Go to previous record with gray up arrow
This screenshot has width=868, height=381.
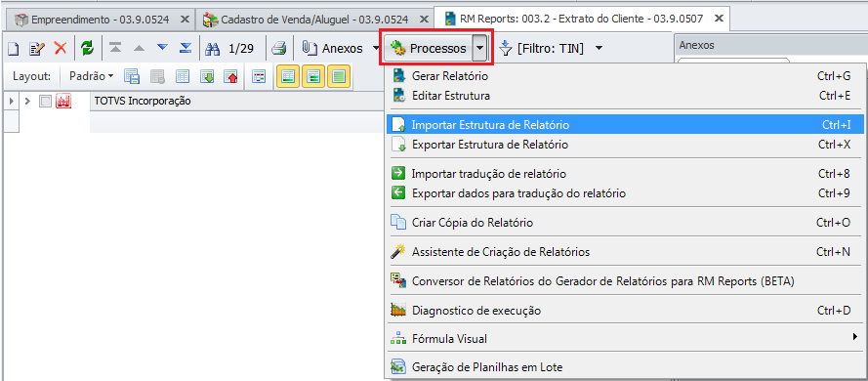tap(139, 48)
